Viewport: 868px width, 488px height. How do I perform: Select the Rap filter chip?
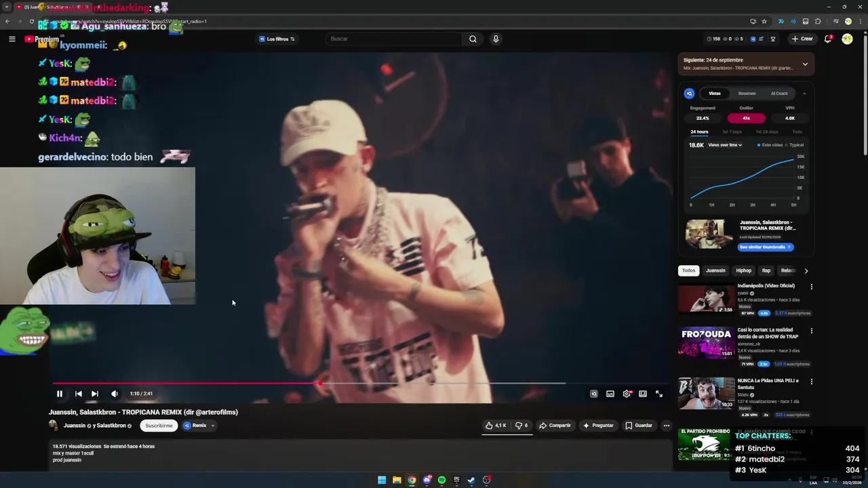(x=766, y=270)
